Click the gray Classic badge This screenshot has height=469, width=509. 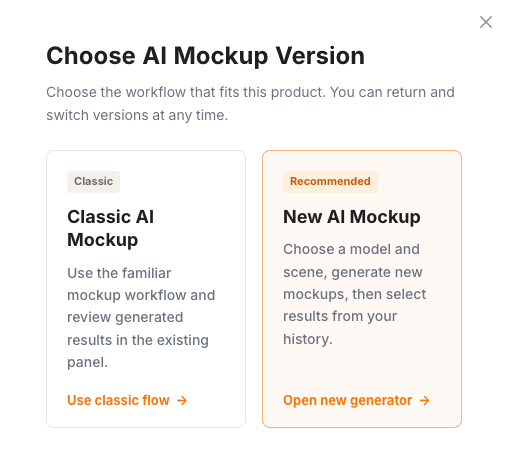pos(93,182)
